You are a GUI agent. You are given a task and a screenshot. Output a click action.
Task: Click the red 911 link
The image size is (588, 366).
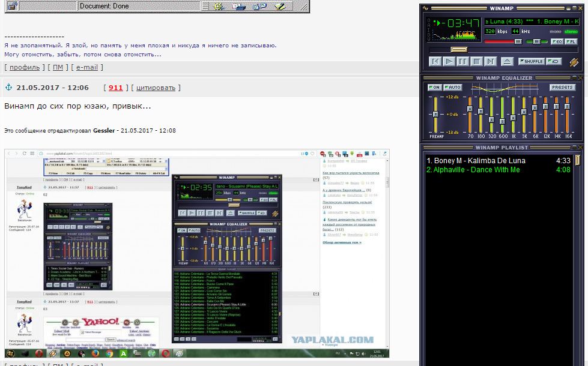tap(115, 88)
